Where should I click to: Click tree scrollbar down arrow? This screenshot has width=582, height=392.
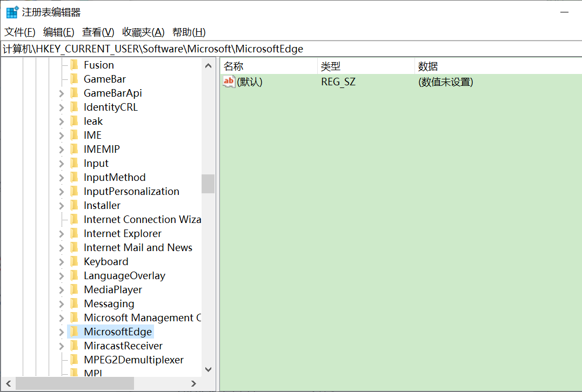click(208, 369)
